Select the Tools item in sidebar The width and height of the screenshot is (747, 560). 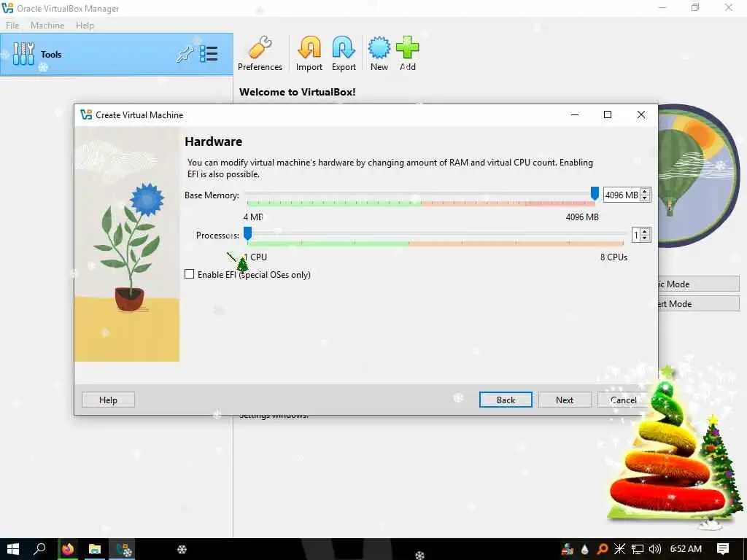[117, 54]
